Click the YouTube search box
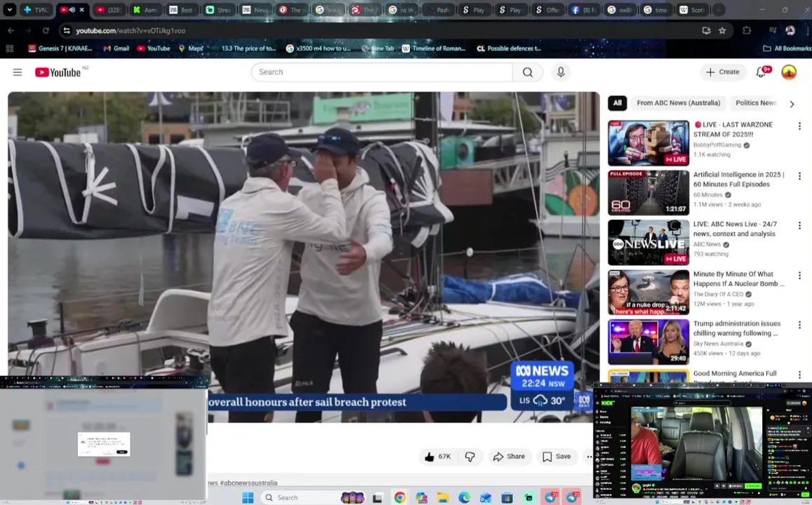 (x=382, y=72)
